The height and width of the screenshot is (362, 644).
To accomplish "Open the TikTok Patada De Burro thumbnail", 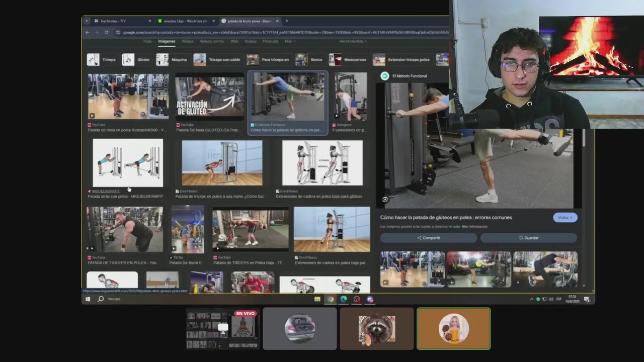I will click(188, 229).
